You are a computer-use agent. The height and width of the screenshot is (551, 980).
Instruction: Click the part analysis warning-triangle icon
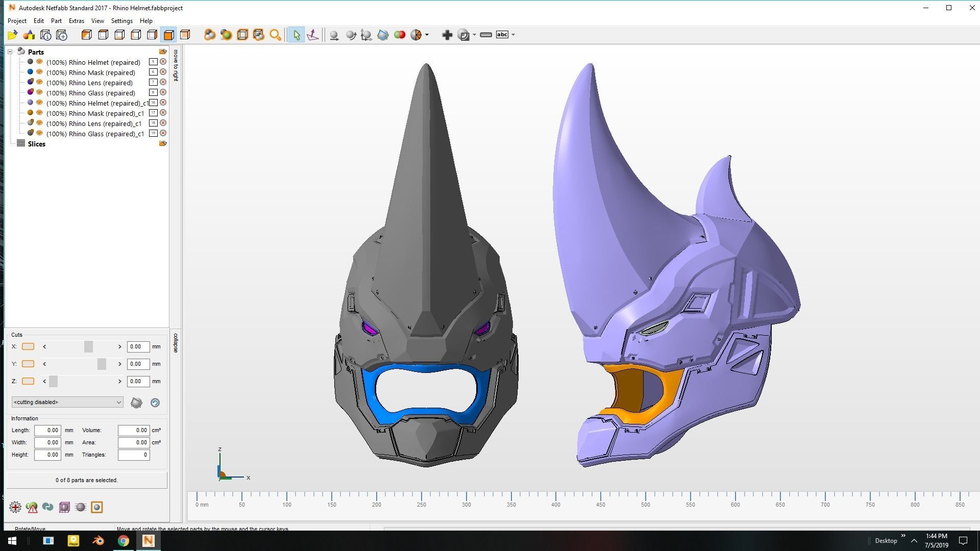click(x=32, y=507)
